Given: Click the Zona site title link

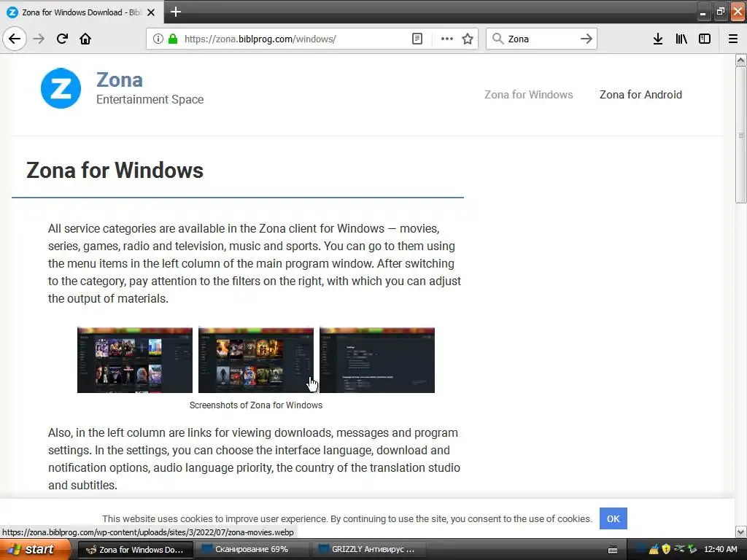Looking at the screenshot, I should pos(120,79).
